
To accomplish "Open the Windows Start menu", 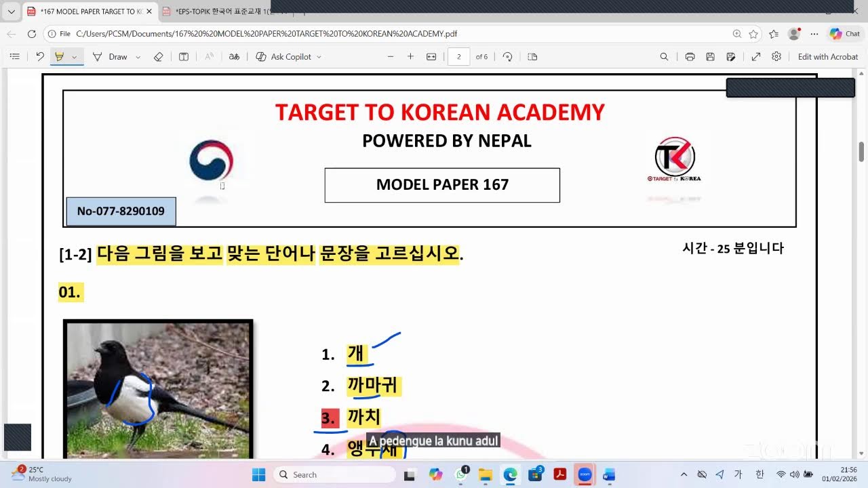I will coord(259,474).
